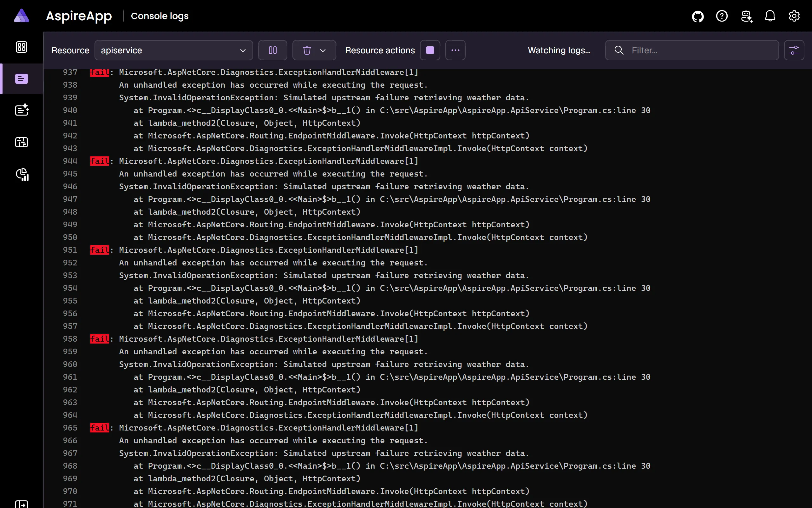This screenshot has width=812, height=508.
Task: Open the apiservice resource dropdown
Action: 174,50
